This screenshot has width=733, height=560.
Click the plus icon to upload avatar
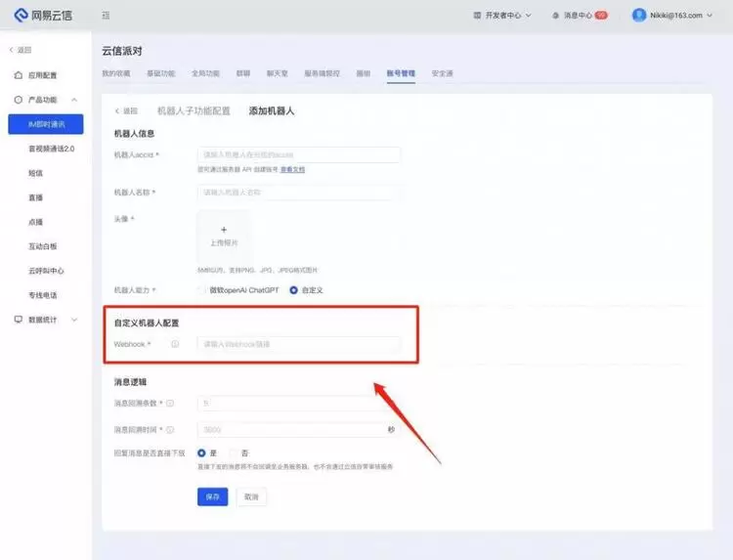tap(223, 229)
